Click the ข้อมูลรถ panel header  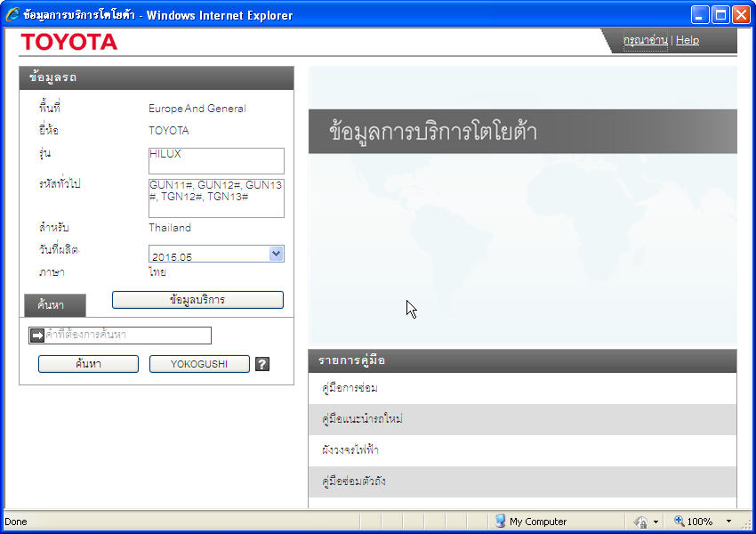157,77
